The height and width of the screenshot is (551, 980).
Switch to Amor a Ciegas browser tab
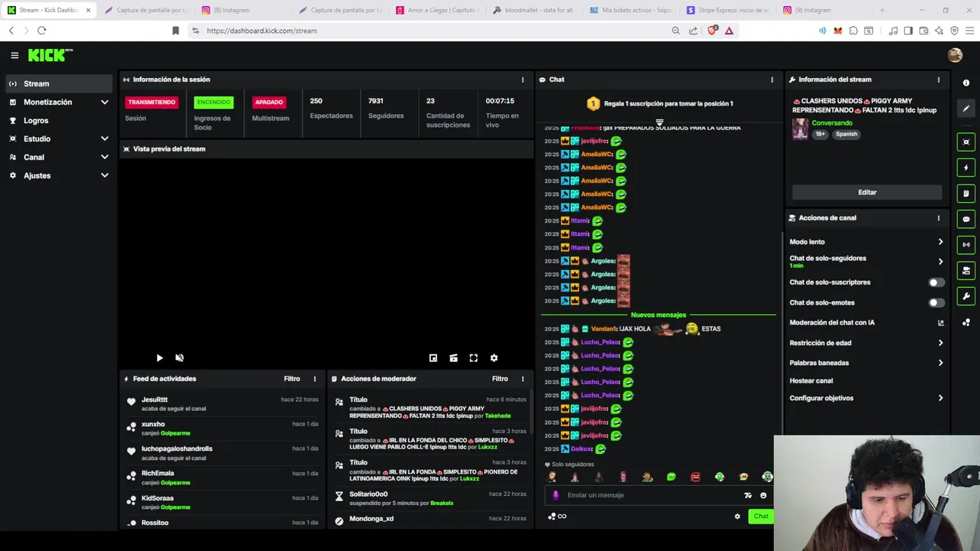click(x=437, y=10)
